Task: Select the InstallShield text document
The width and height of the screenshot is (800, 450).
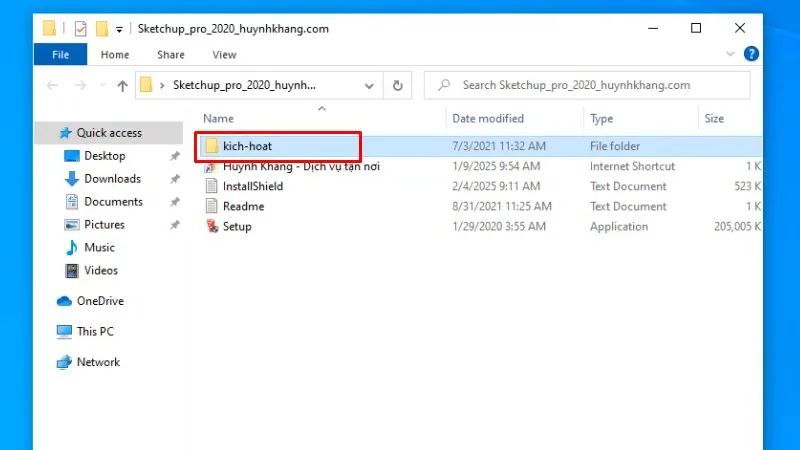Action: click(x=252, y=186)
